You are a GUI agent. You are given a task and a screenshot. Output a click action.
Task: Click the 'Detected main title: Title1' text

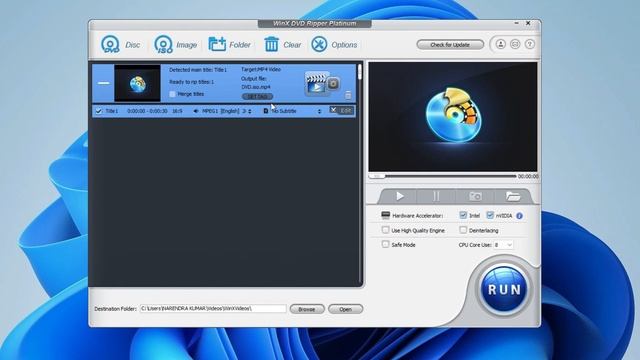(198, 70)
